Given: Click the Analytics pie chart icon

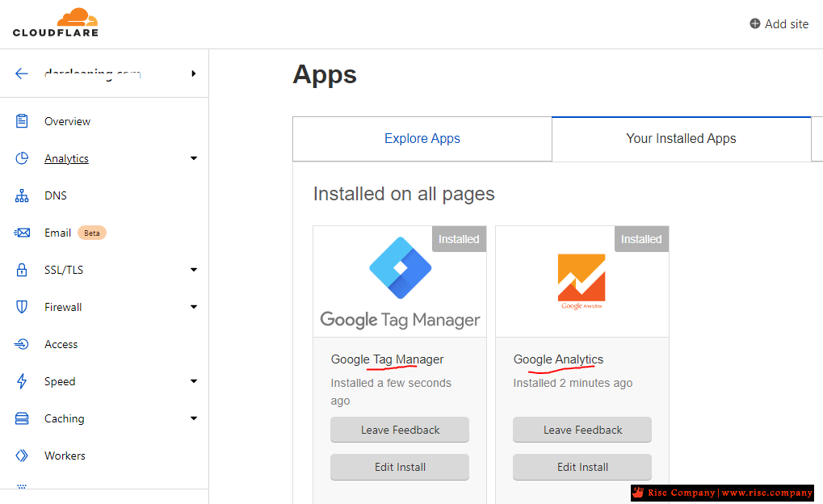Looking at the screenshot, I should pos(22,158).
